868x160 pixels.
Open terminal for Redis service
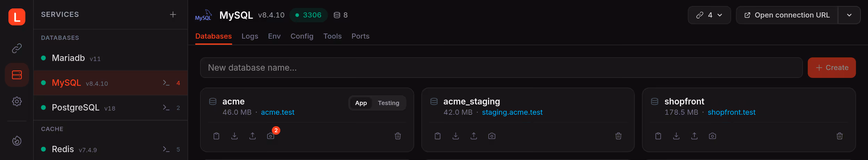(166, 149)
